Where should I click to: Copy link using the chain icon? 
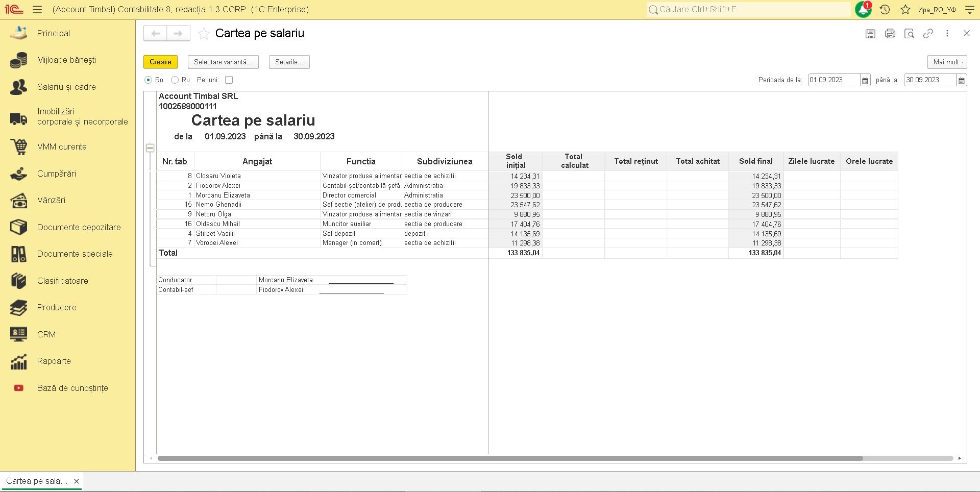click(928, 34)
